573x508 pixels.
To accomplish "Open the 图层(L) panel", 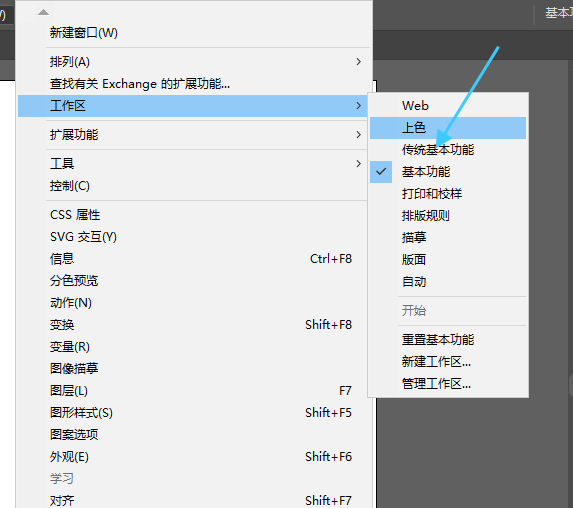I will [x=193, y=391].
